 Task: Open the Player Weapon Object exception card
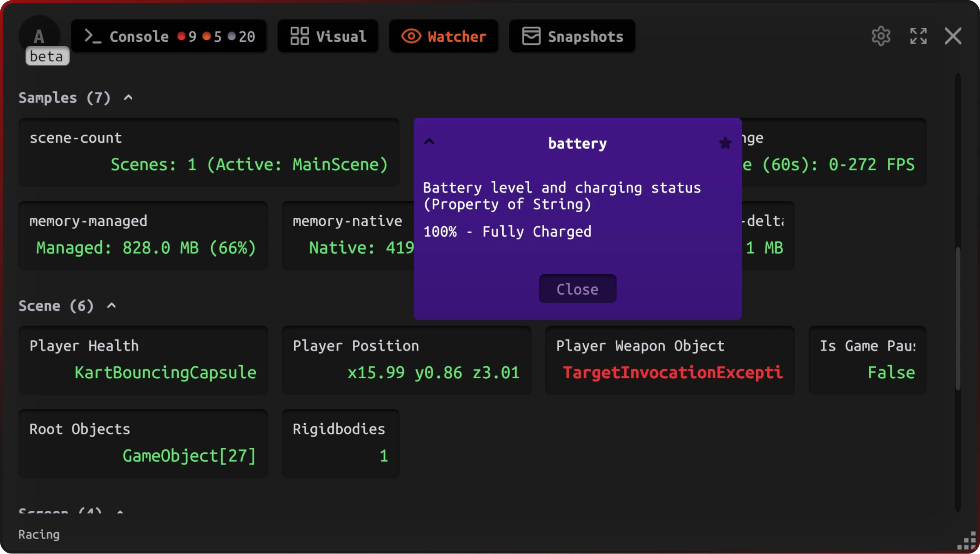(x=670, y=360)
